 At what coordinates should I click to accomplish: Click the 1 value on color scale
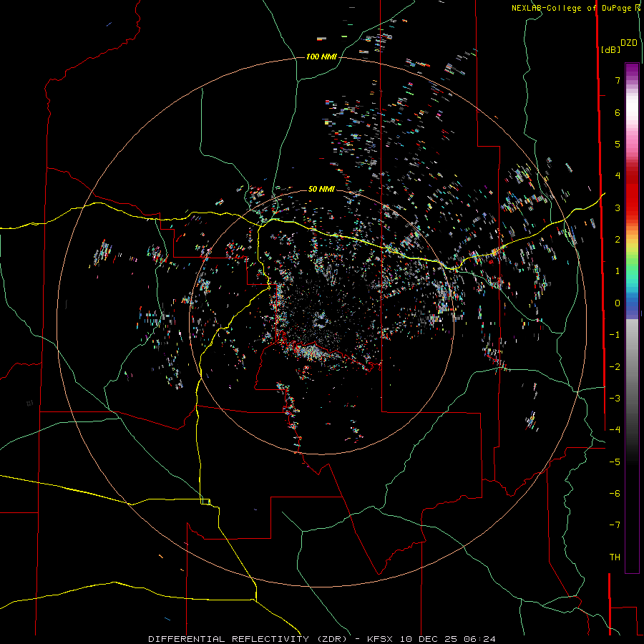[x=618, y=271]
